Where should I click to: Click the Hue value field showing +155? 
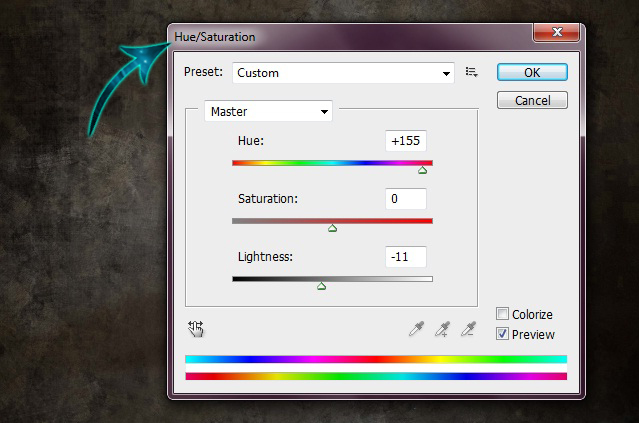(x=406, y=141)
